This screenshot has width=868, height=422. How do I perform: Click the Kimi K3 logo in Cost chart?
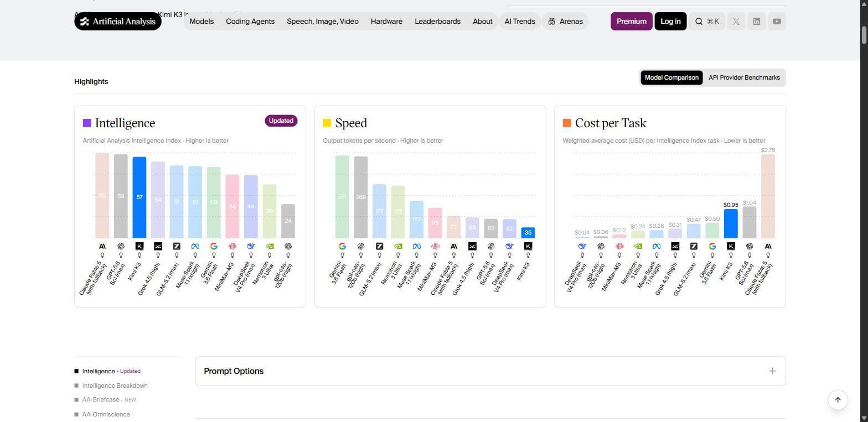click(x=731, y=246)
